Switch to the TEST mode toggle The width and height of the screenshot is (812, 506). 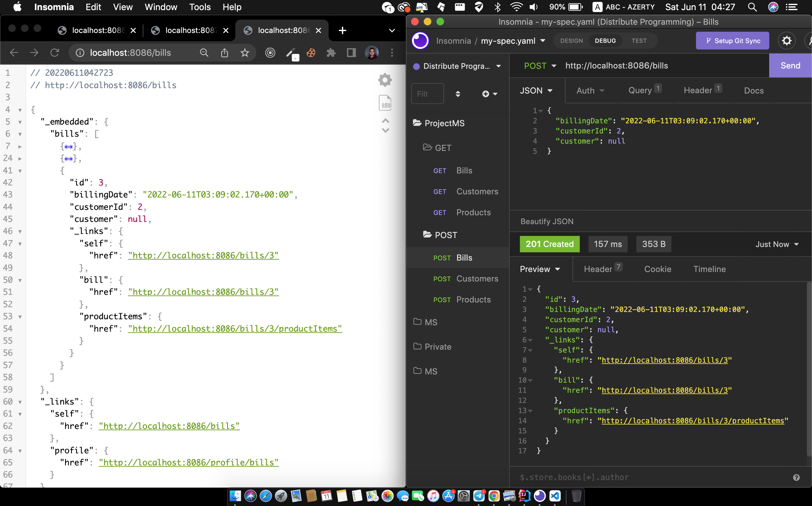(x=638, y=41)
